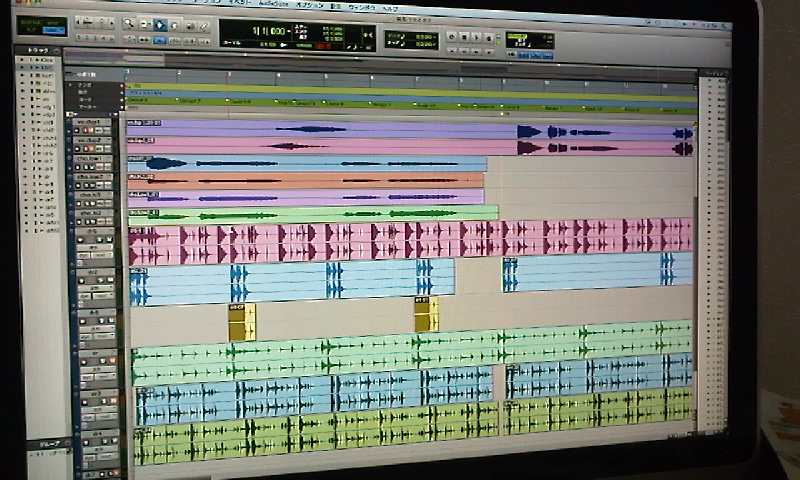Mute the vo.dup1 track

point(91,131)
